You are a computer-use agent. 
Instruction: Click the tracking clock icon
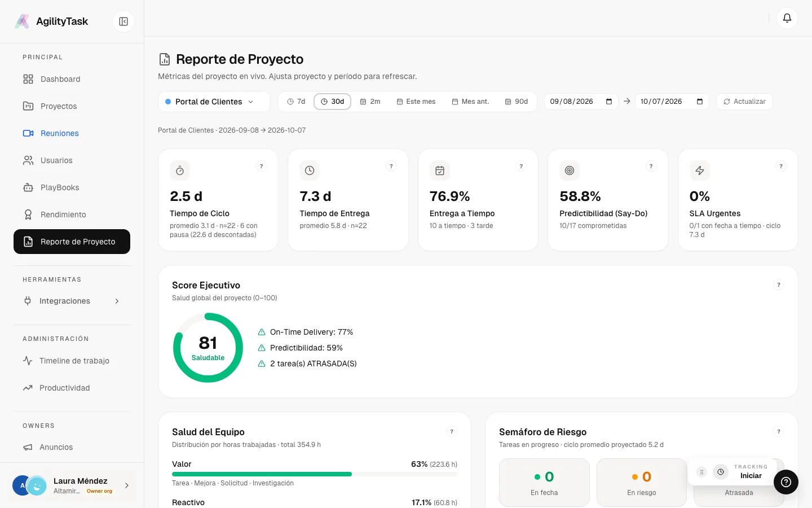pos(721,472)
